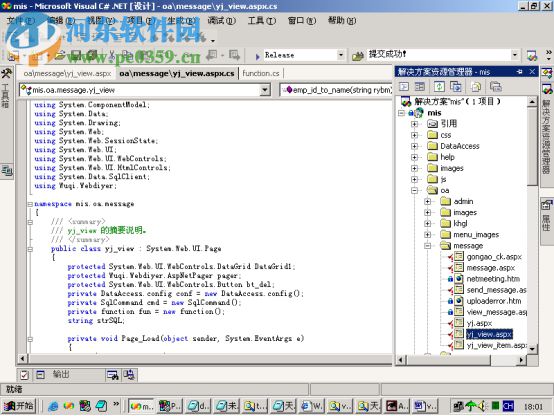Viewport: 554px width, 416px height.
Task: Collapse the Page_Load method outlining region
Action: coord(30,339)
